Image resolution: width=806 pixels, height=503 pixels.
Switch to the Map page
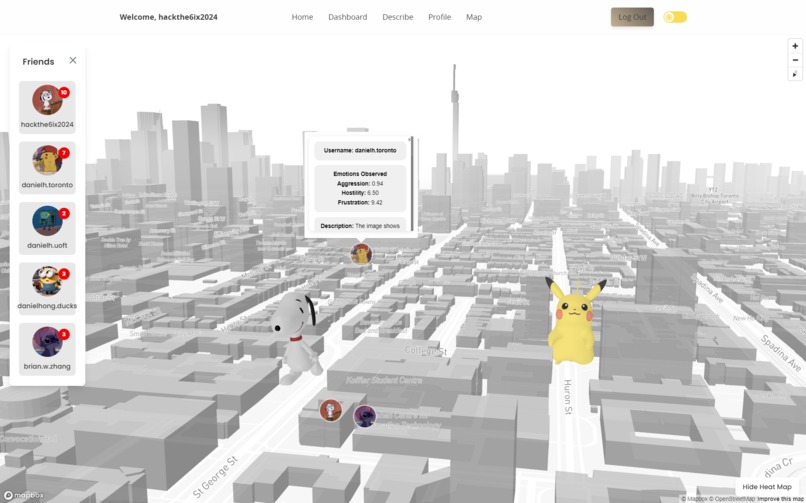pos(474,17)
